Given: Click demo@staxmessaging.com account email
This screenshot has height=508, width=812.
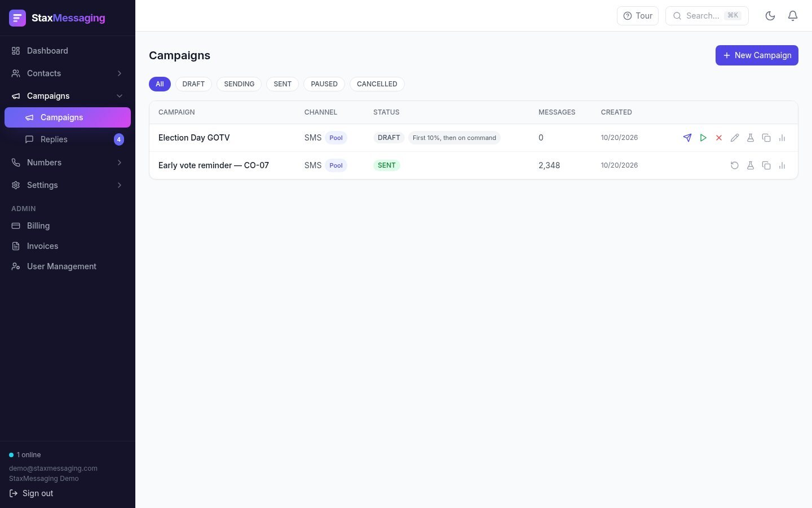Looking at the screenshot, I should pyautogui.click(x=53, y=468).
